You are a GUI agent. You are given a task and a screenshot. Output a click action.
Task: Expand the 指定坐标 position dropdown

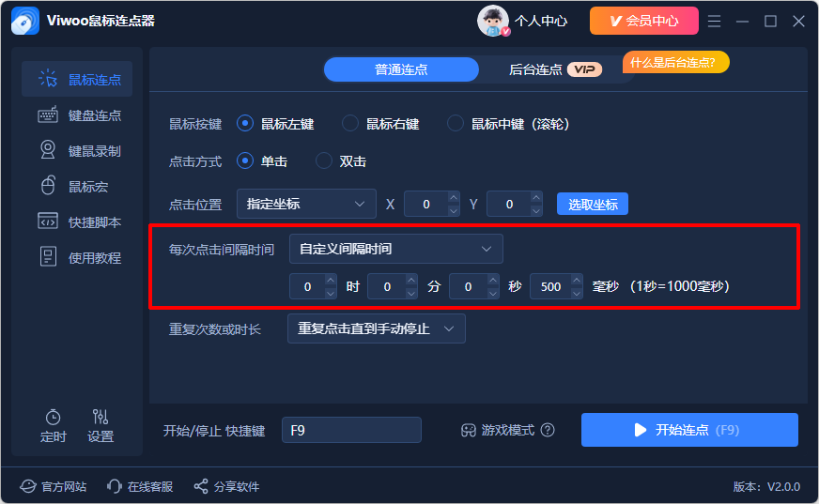pos(306,204)
